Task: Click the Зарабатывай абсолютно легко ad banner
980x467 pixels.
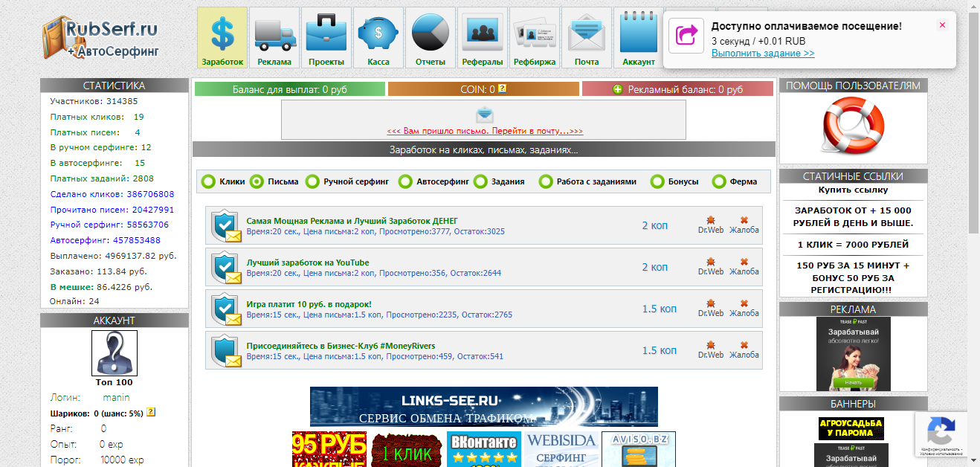Action: 853,354
